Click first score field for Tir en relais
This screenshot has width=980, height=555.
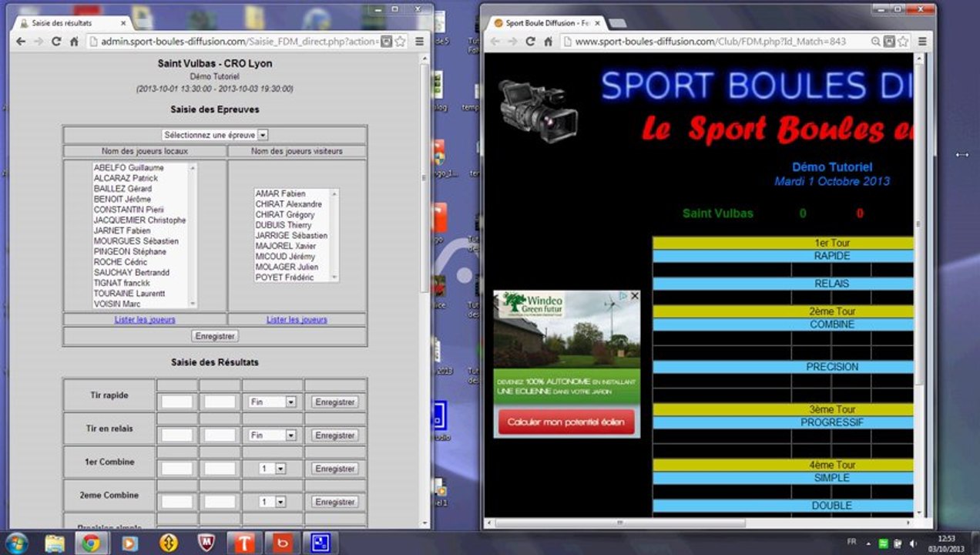[x=177, y=436]
